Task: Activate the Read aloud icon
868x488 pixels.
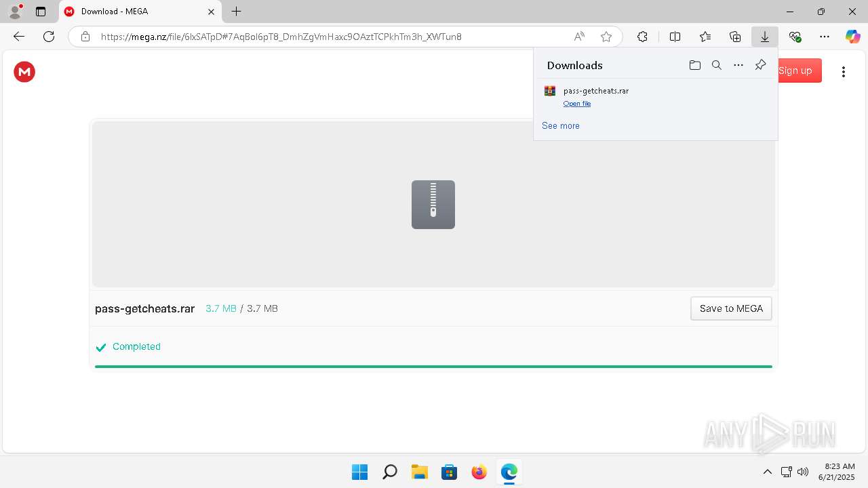Action: 579,37
